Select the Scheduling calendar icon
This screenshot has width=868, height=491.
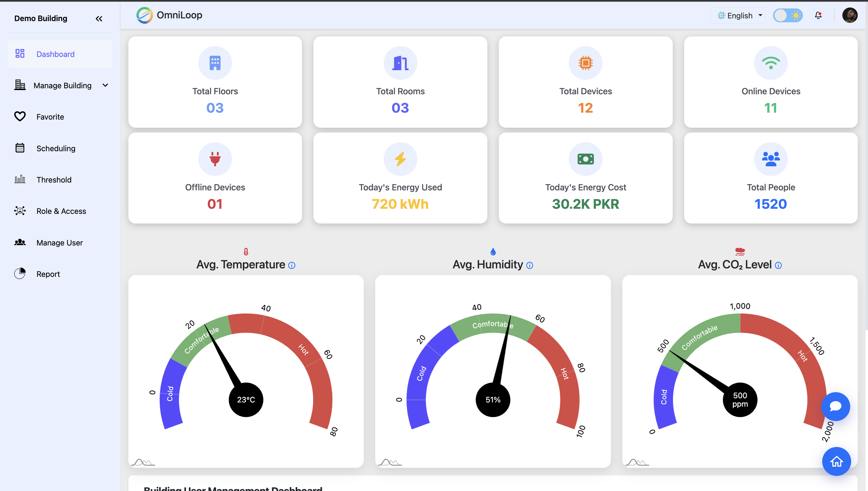[x=20, y=148]
